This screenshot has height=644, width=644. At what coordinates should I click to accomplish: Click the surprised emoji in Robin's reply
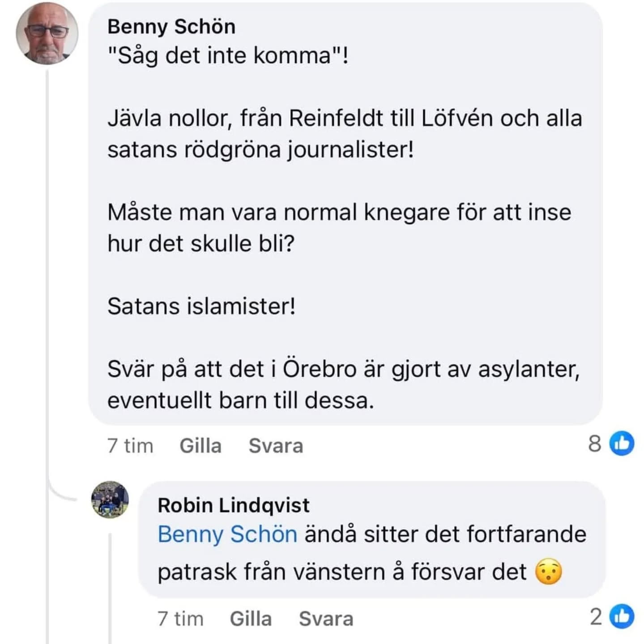click(549, 572)
